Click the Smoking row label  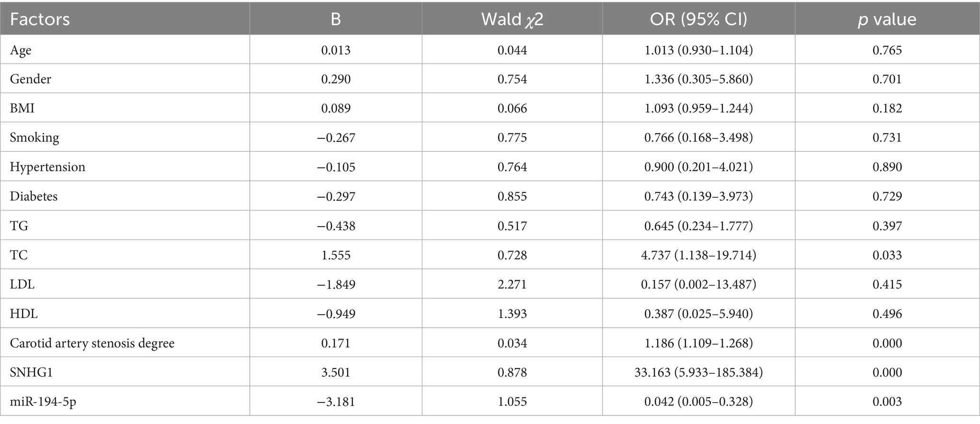coord(35,138)
